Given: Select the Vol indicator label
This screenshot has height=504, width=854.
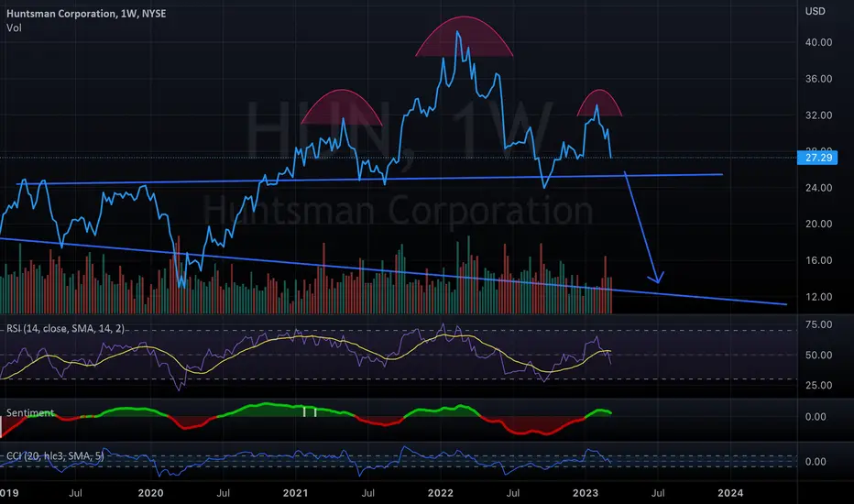Looking at the screenshot, I should click(14, 27).
